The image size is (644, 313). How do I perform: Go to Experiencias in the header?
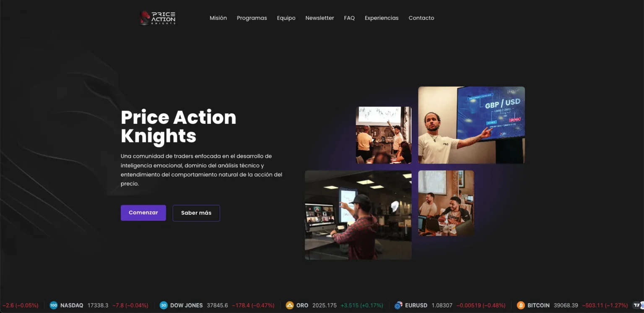coord(382,18)
